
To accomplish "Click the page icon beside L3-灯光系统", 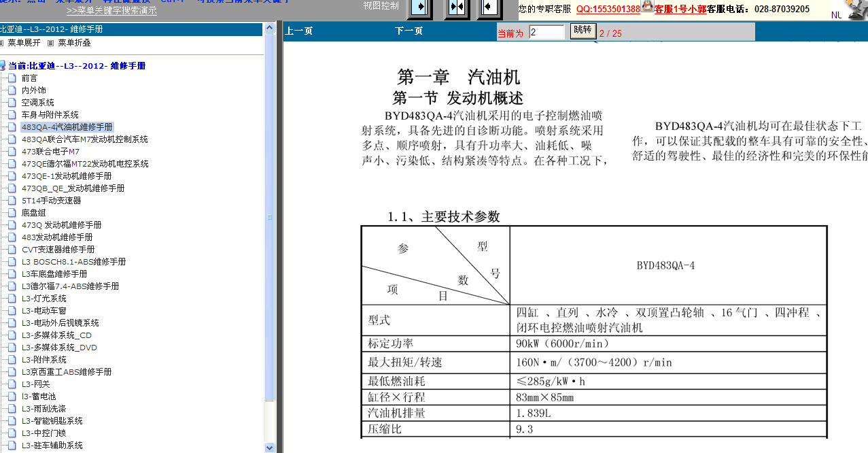I will point(12,299).
